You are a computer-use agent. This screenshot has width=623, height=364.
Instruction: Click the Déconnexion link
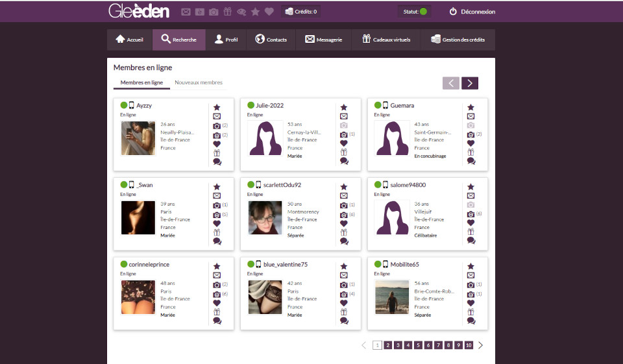[x=472, y=12]
